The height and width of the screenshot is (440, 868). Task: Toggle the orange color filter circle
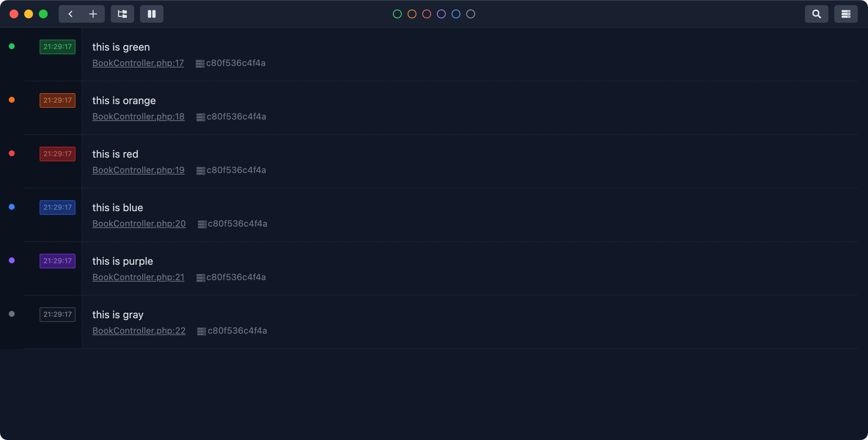coord(412,14)
